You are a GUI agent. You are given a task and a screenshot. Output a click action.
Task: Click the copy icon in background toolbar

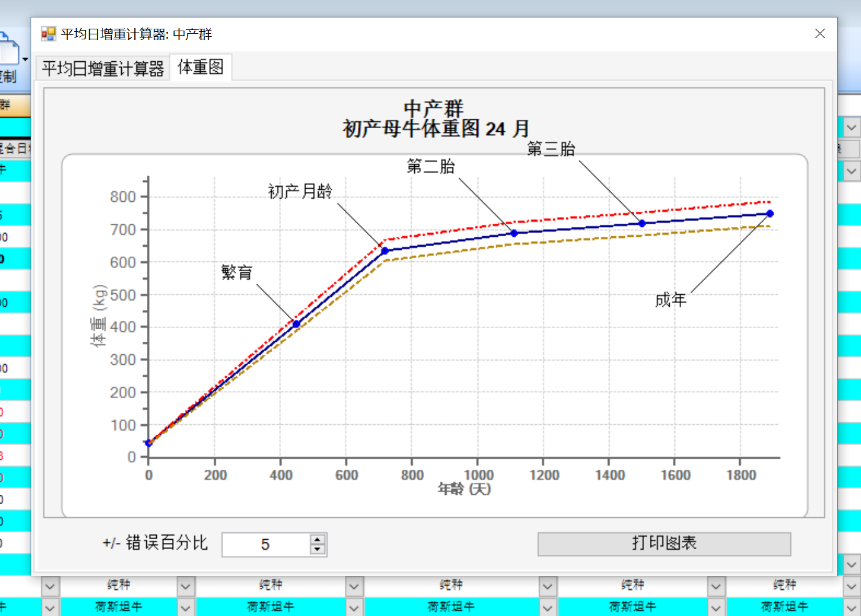9,47
